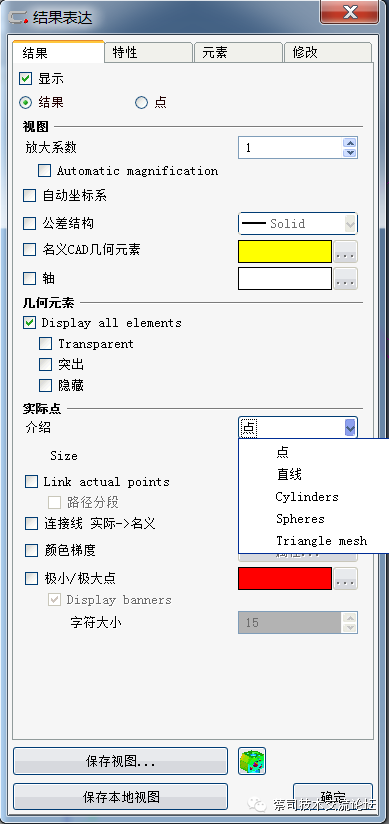Enable Automatic magnification checkbox
The width and height of the screenshot is (389, 824).
(x=45, y=171)
